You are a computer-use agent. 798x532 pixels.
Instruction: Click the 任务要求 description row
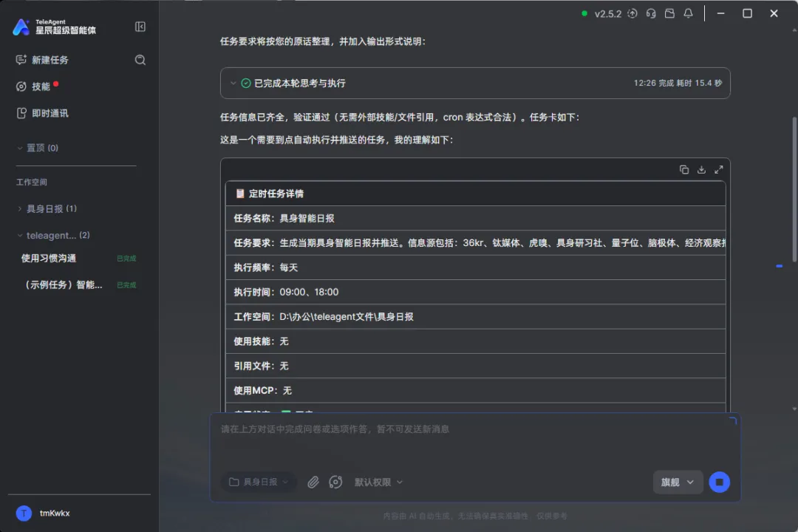pyautogui.click(x=475, y=243)
